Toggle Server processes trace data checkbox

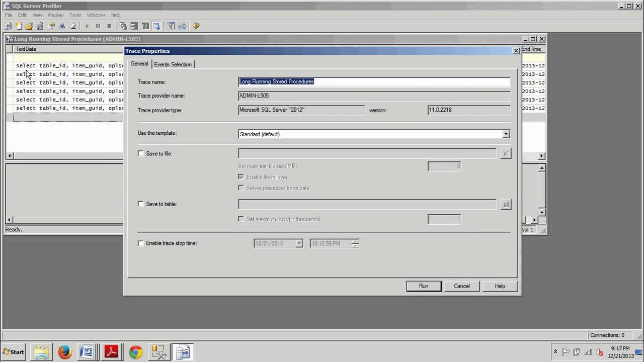[x=241, y=188]
